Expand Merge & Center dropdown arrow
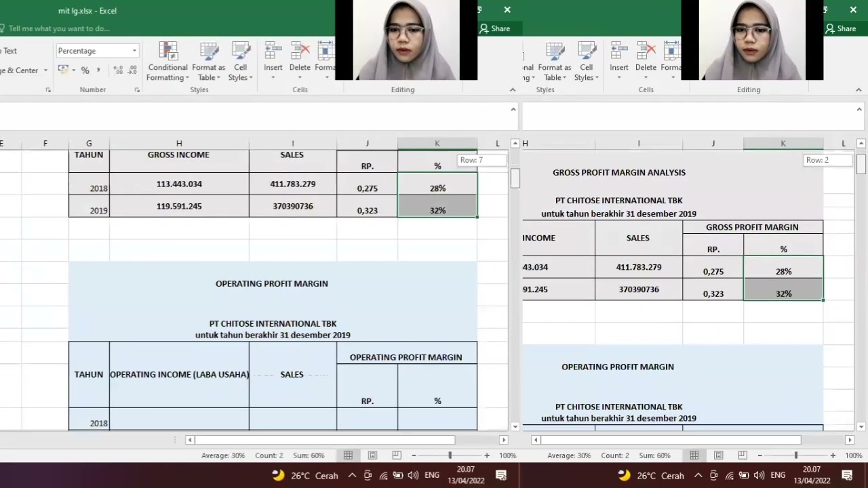Screen dimensions: 868x488 45,70
